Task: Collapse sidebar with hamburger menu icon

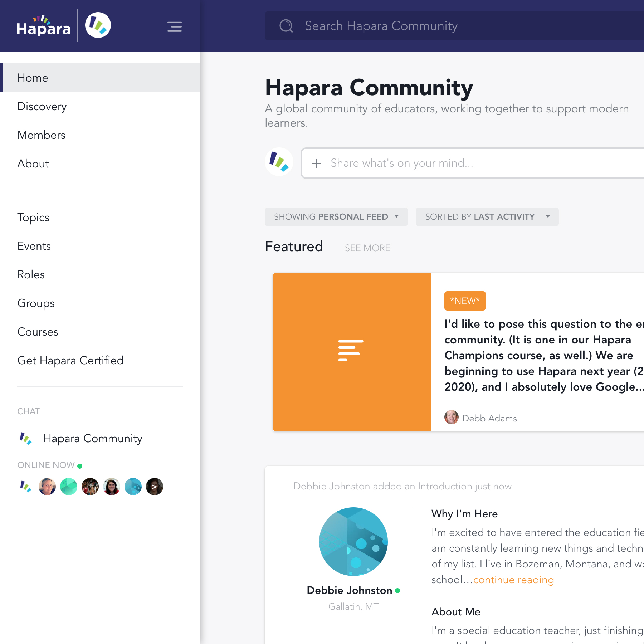Action: tap(175, 27)
